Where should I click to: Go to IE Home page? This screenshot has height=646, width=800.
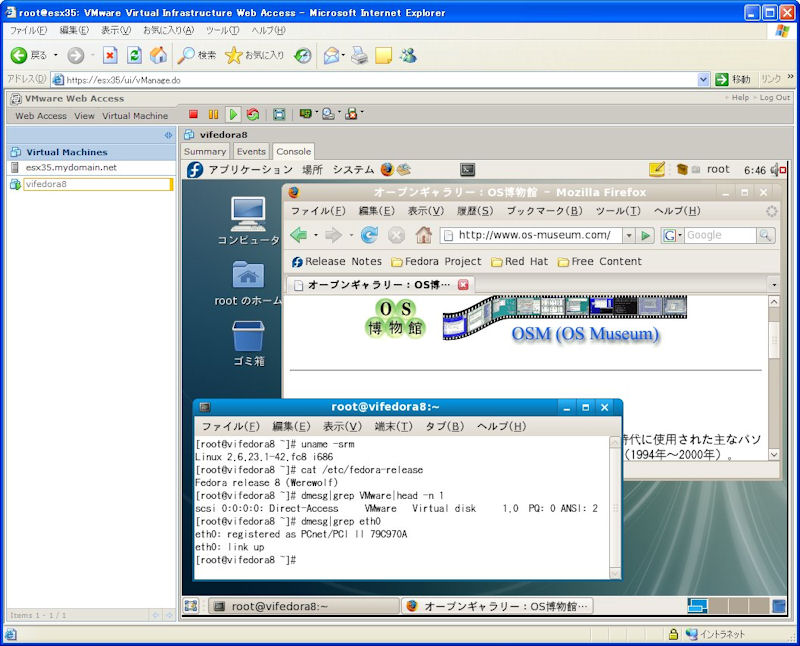click(158, 55)
